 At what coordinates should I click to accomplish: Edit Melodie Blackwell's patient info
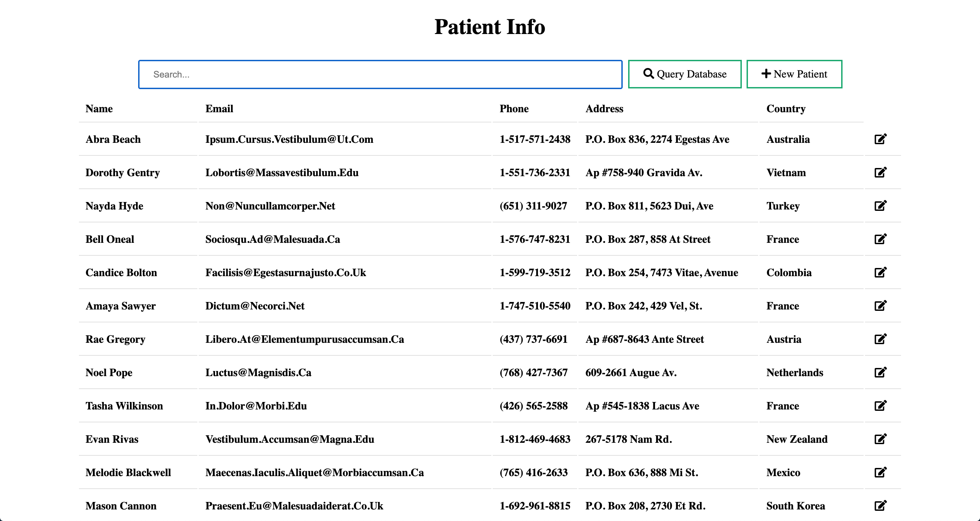880,472
